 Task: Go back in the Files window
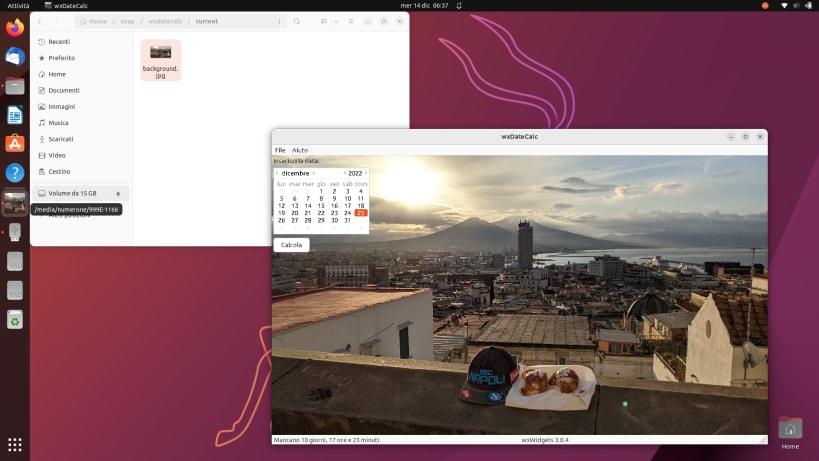coord(40,21)
